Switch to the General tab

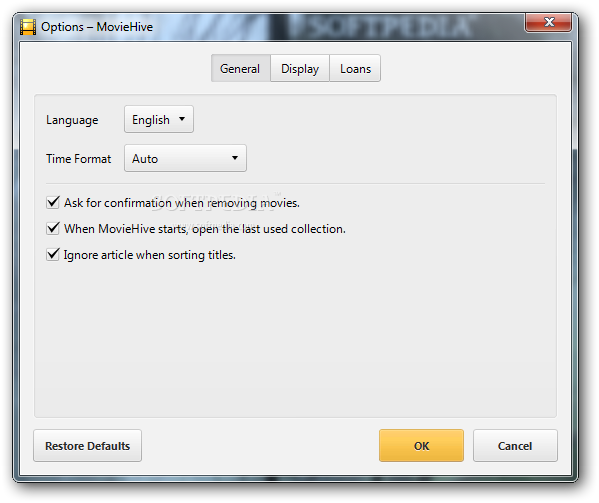coord(240,68)
